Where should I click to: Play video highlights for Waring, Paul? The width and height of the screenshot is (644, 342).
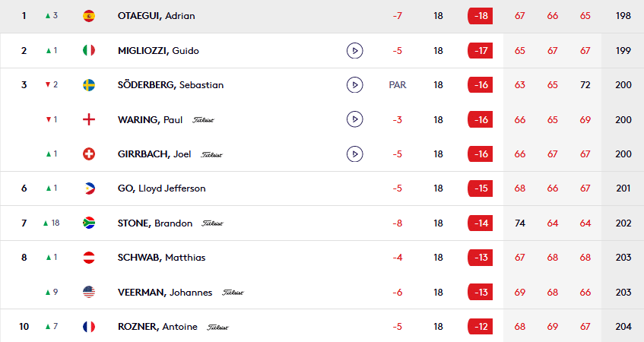point(354,119)
